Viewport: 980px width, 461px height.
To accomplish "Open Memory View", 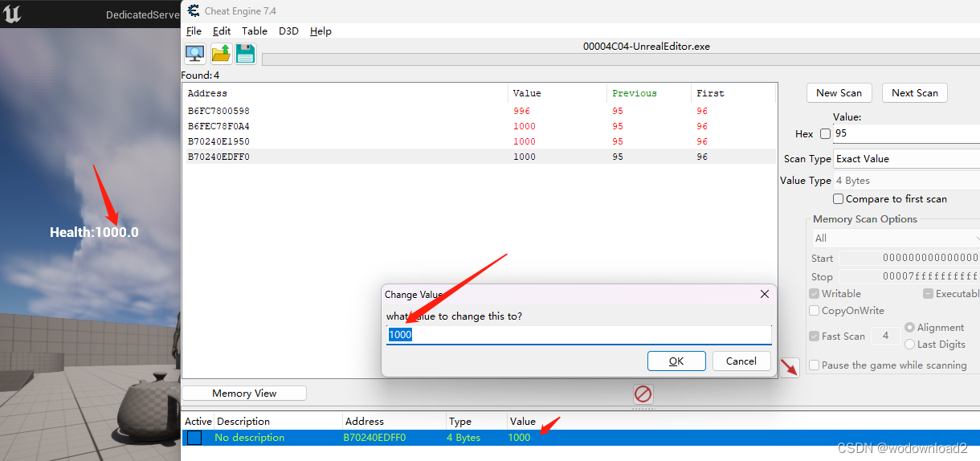I will 244,394.
